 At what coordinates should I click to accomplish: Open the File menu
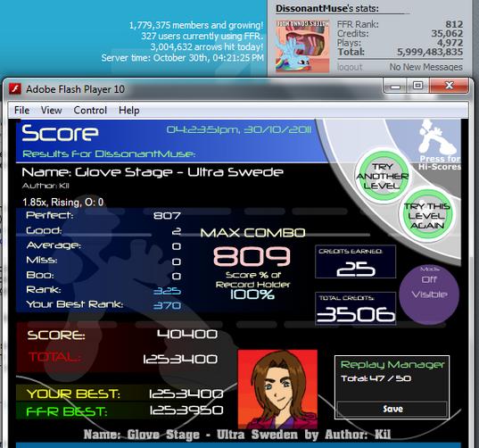(x=21, y=110)
